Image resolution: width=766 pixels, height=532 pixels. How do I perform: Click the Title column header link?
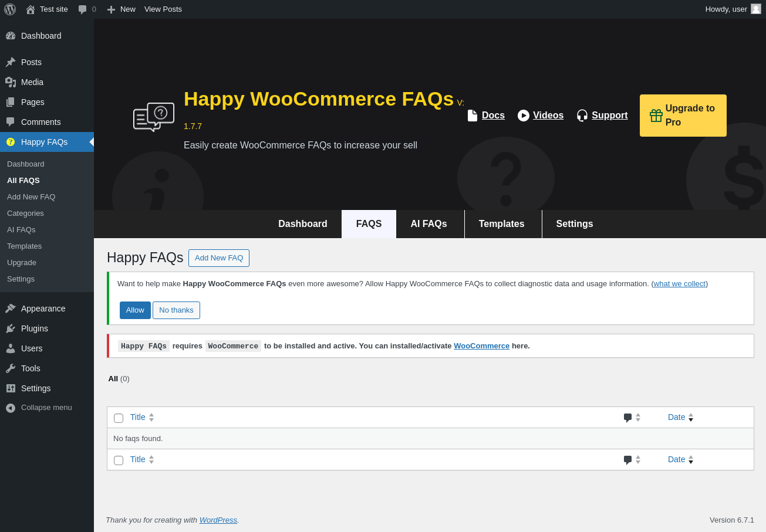pyautogui.click(x=138, y=418)
